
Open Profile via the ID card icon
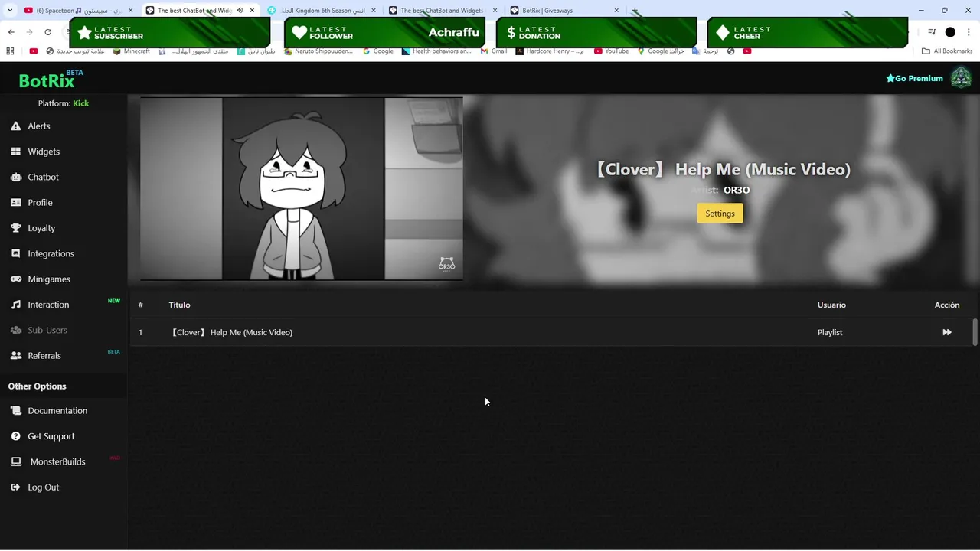point(15,202)
